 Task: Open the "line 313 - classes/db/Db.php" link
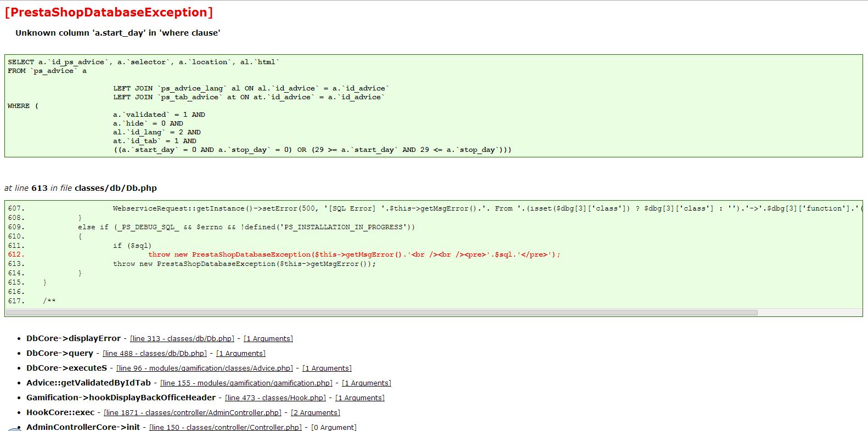(x=182, y=339)
